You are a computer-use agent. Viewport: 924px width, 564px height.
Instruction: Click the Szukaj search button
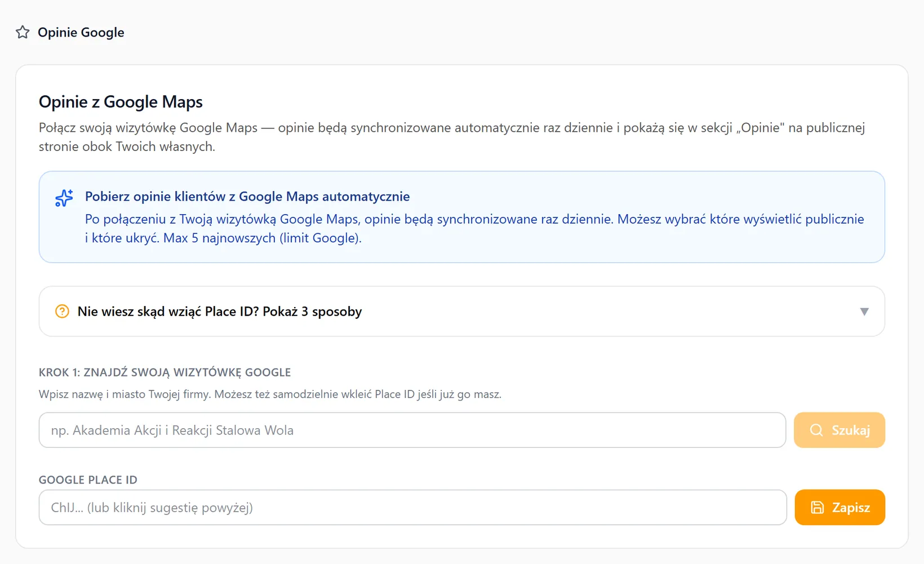point(839,430)
